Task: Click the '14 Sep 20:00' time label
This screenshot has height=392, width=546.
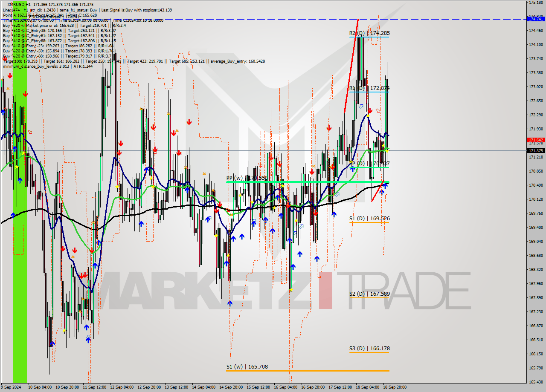Action: click(x=231, y=387)
